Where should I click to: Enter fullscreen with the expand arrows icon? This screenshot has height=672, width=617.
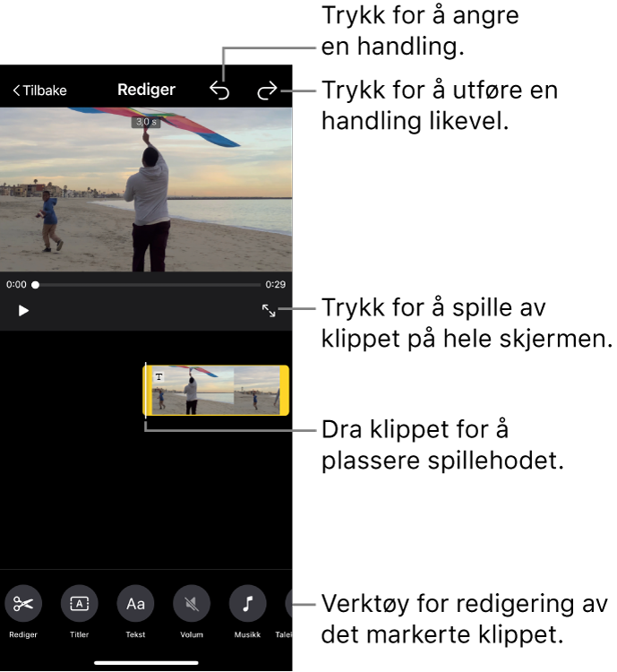[269, 311]
